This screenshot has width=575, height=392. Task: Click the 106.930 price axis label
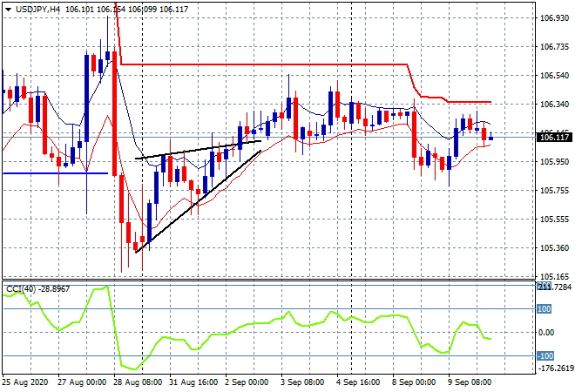(x=554, y=18)
